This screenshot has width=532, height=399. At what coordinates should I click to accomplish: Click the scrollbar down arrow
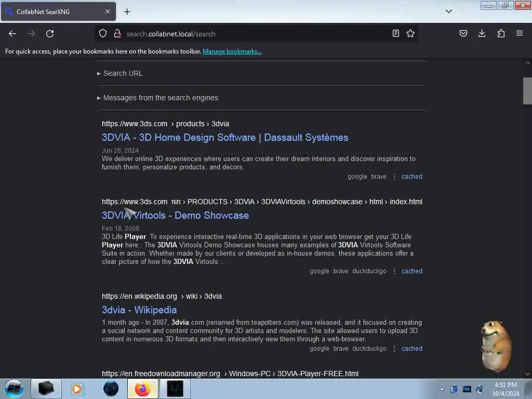pos(527,374)
